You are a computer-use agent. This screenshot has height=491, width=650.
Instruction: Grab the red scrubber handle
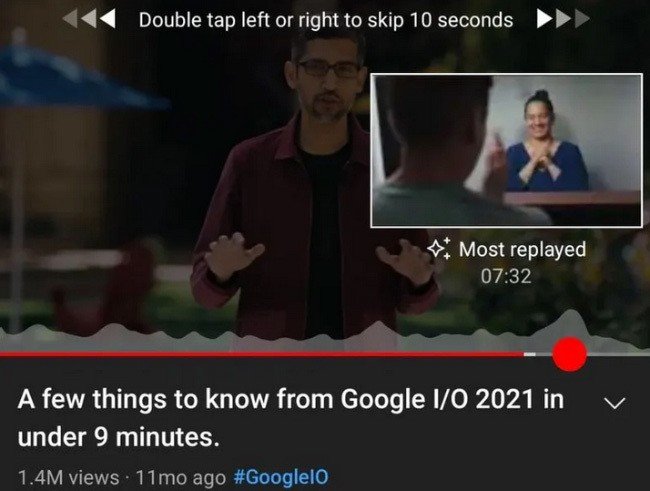coord(569,354)
